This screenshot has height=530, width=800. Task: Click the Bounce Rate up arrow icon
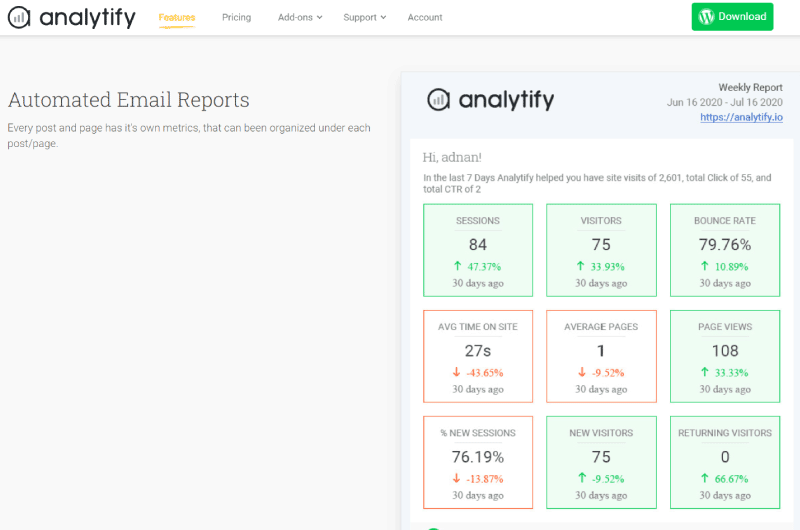pos(705,266)
